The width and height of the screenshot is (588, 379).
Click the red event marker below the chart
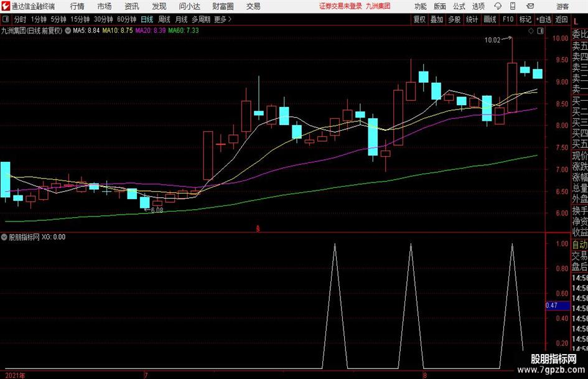pyautogui.click(x=258, y=228)
